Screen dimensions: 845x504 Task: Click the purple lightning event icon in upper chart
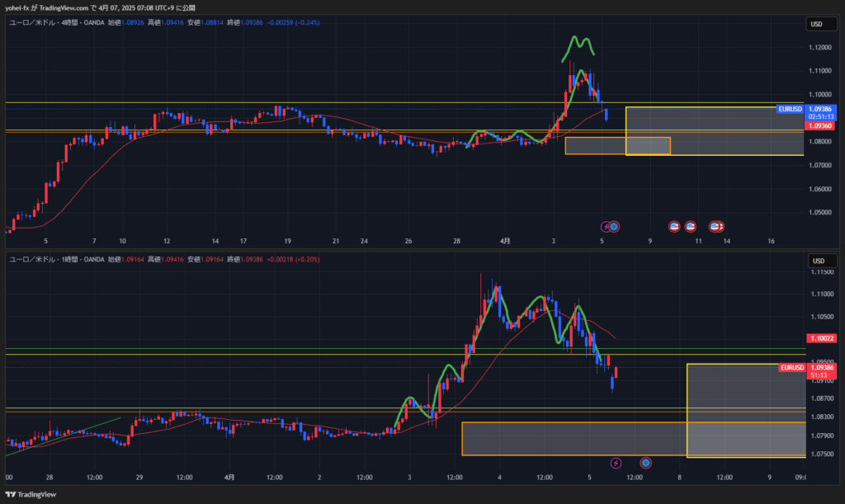point(605,226)
